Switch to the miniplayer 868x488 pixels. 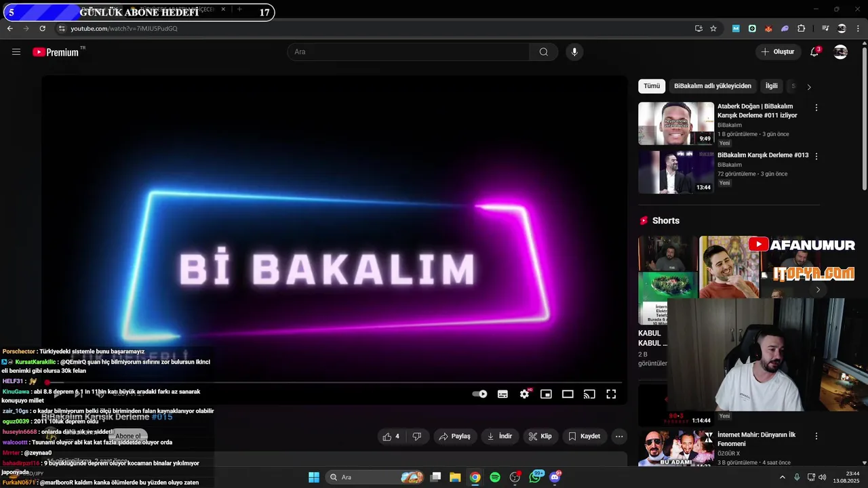tap(546, 394)
